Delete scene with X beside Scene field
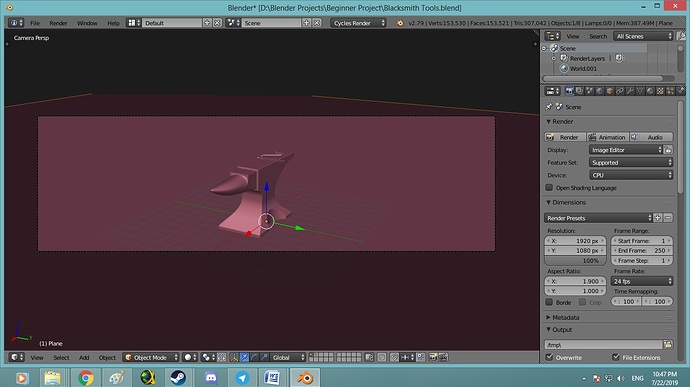 click(x=317, y=22)
